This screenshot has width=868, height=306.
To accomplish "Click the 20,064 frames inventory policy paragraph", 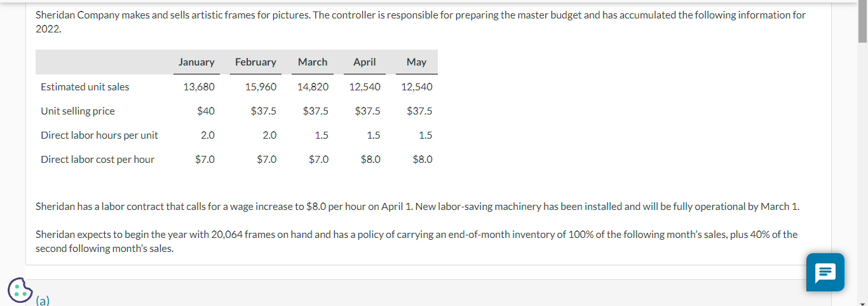I will click(416, 241).
